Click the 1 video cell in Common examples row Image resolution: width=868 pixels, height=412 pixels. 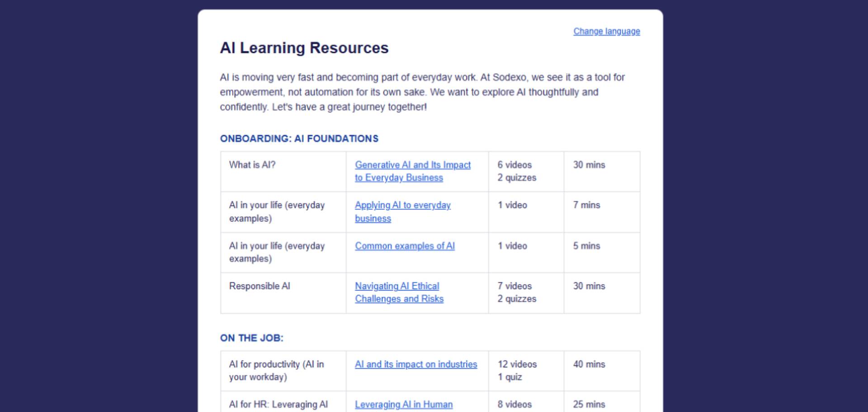(x=526, y=253)
